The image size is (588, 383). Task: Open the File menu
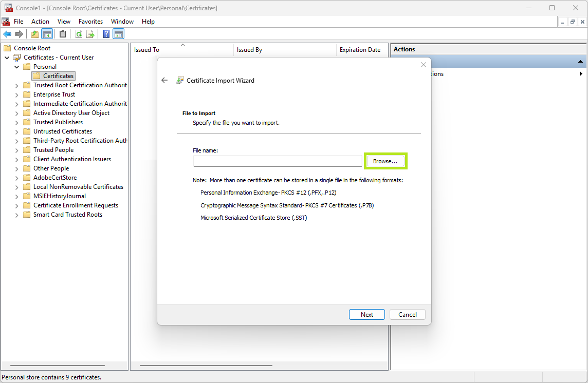19,22
